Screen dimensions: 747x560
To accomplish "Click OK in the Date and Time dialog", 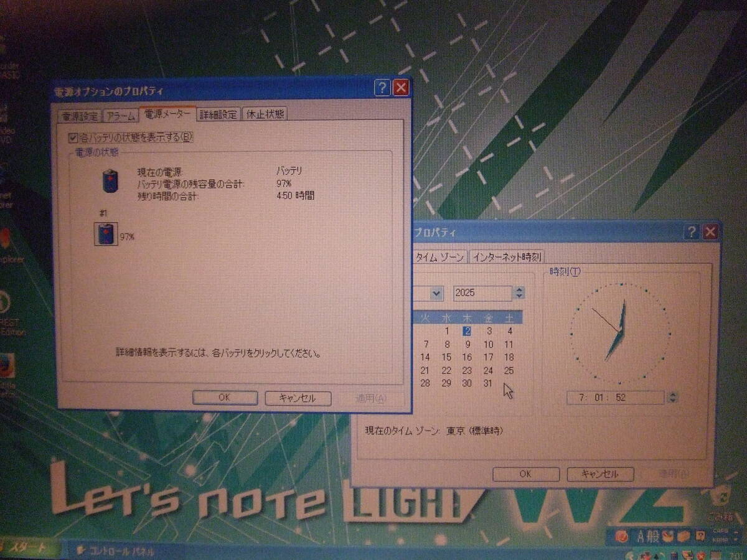I will coord(525,474).
